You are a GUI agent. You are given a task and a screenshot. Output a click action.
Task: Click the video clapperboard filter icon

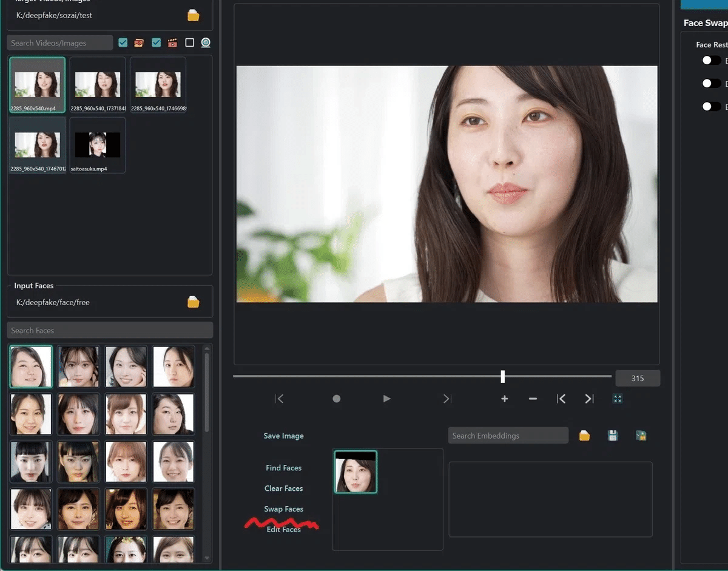(x=172, y=42)
